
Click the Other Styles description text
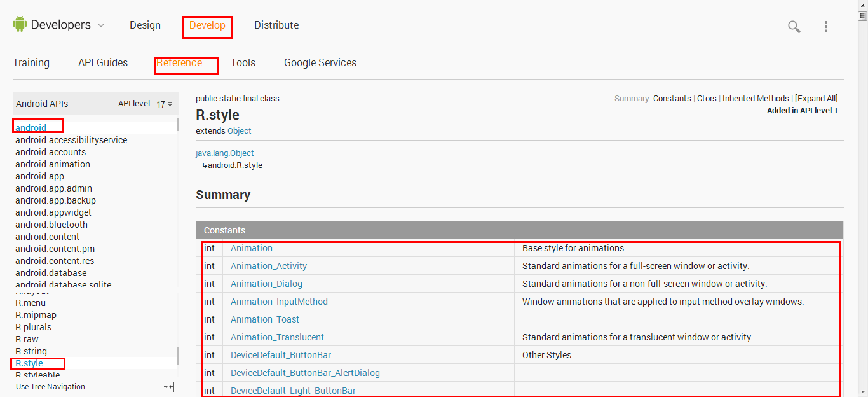tap(546, 355)
